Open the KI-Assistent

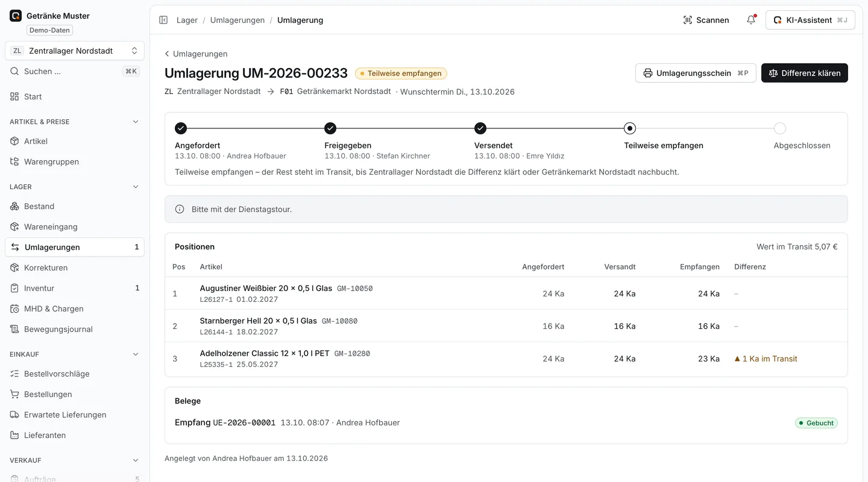[x=810, y=20]
